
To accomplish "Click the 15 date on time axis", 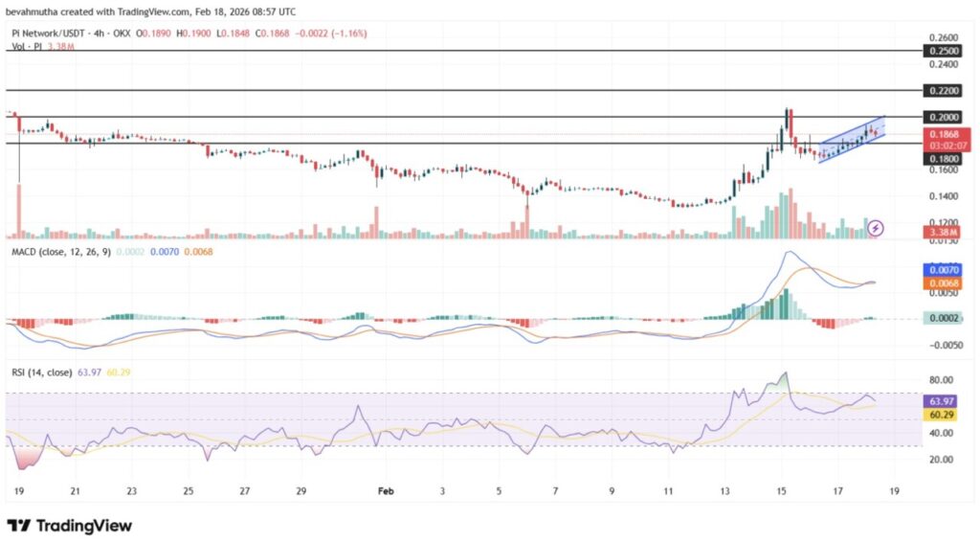I will 781,489.
